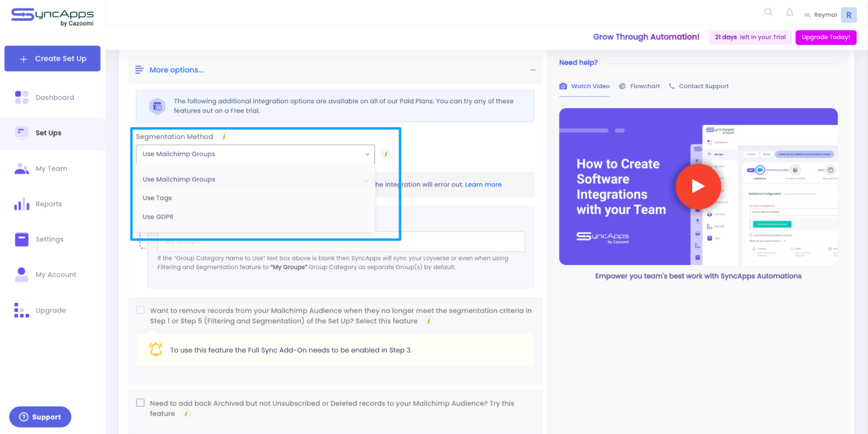Click the question mark in Support button
Viewport: 868px width, 434px height.
24,417
